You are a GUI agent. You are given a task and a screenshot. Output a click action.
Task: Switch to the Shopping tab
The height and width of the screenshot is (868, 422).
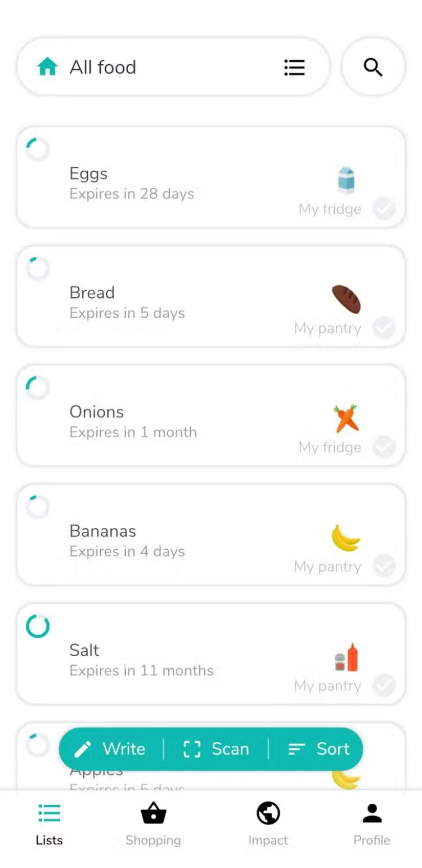[153, 824]
